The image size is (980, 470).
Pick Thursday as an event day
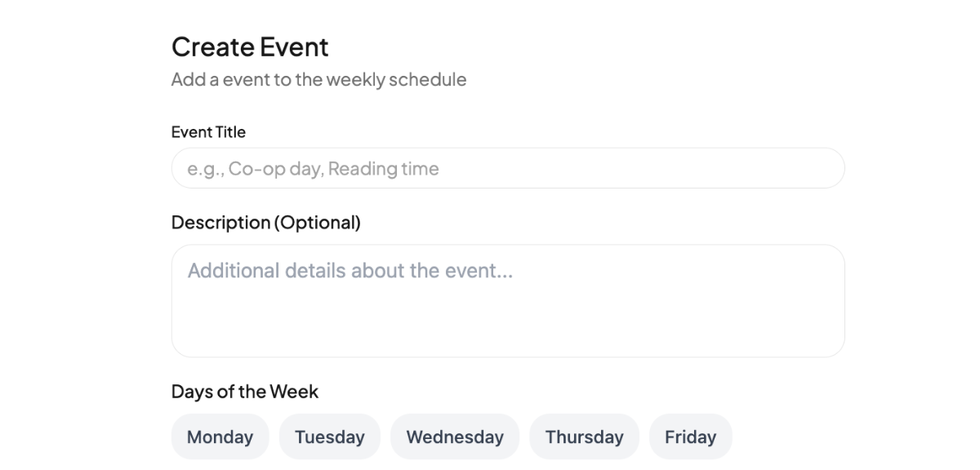(584, 437)
